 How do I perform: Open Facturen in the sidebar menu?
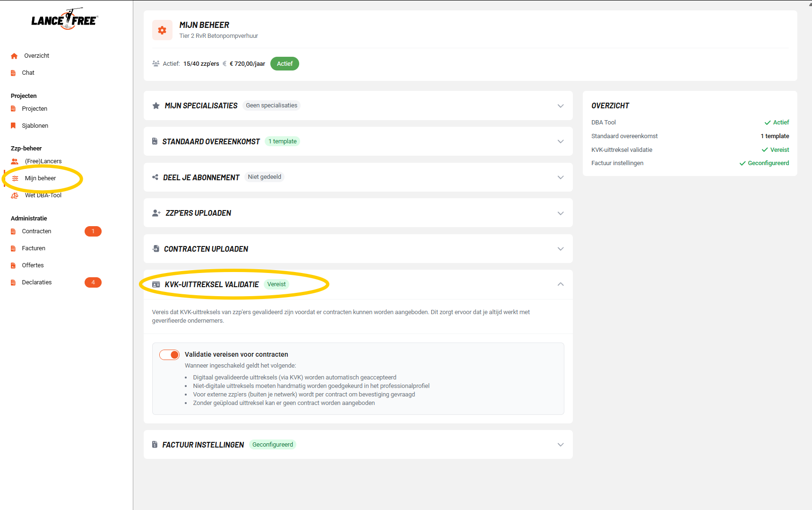(x=34, y=248)
